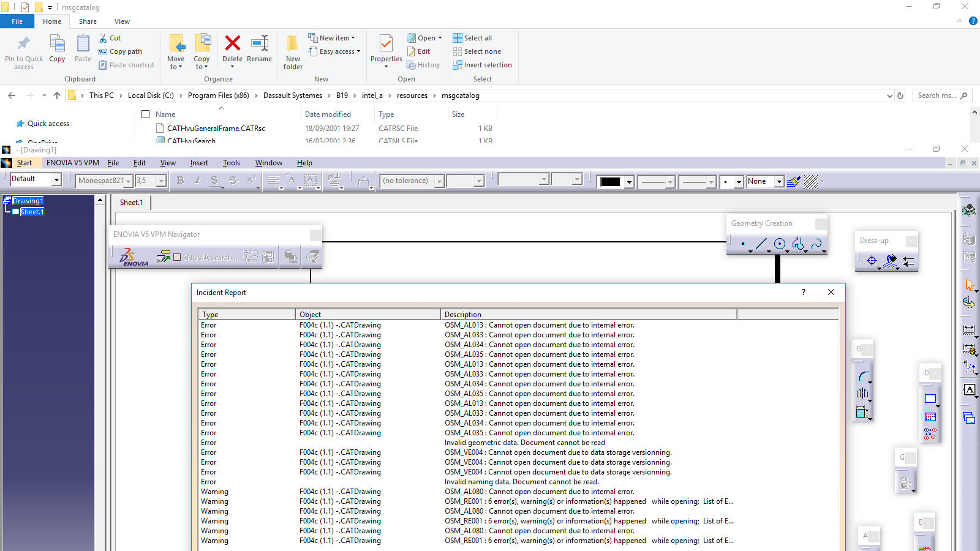
Task: Toggle italic text formatting
Action: coord(197,181)
